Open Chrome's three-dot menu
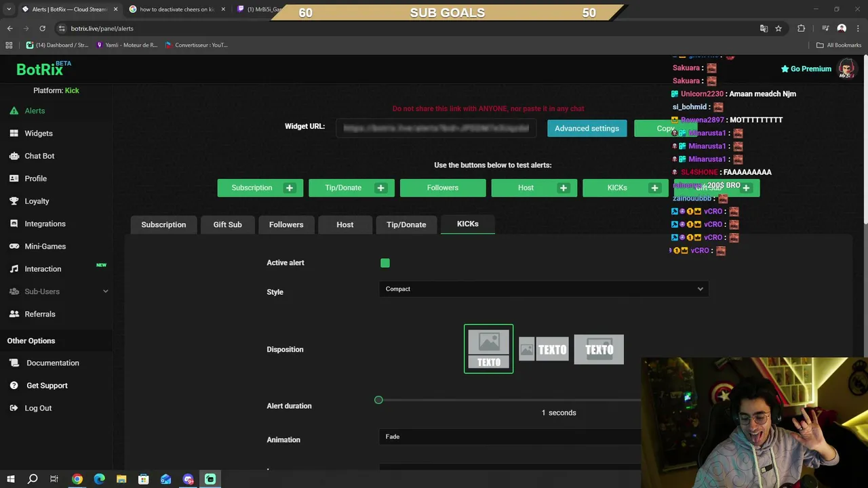Image resolution: width=868 pixels, height=488 pixels. [x=856, y=28]
